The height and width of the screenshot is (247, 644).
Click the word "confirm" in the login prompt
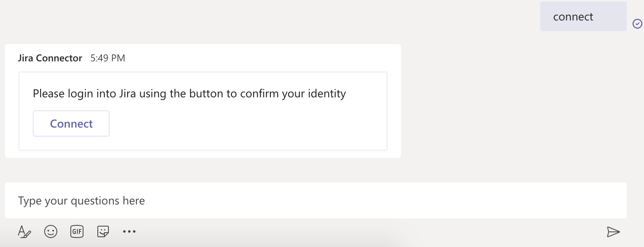[x=259, y=94]
